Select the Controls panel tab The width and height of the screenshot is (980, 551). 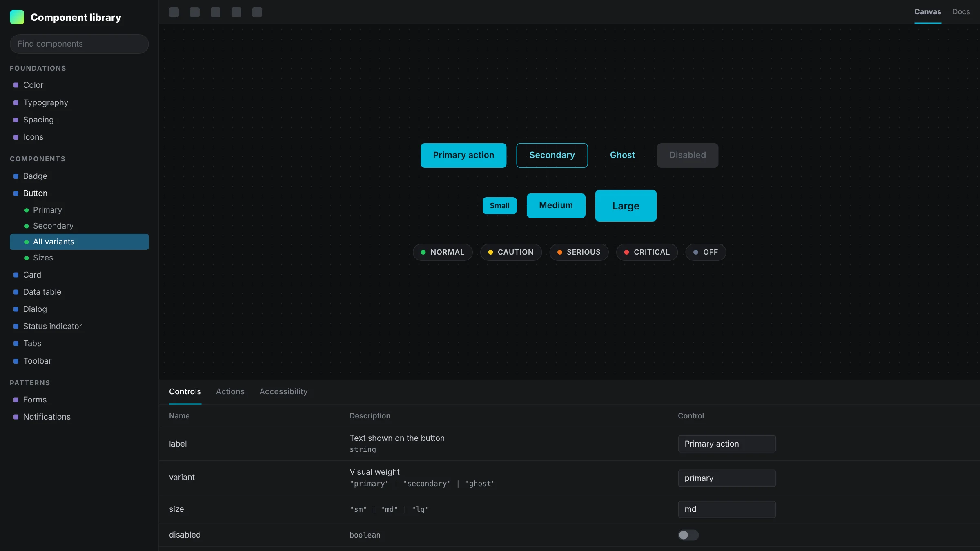pos(185,391)
